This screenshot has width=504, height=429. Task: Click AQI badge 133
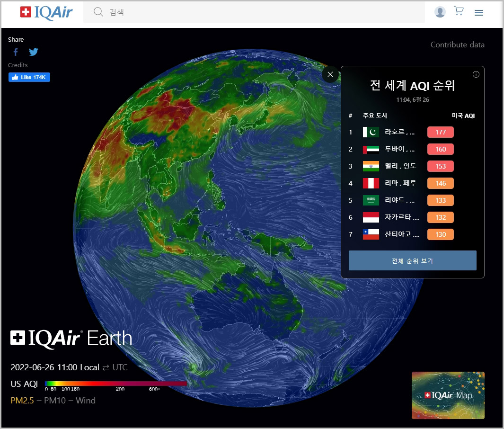441,200
